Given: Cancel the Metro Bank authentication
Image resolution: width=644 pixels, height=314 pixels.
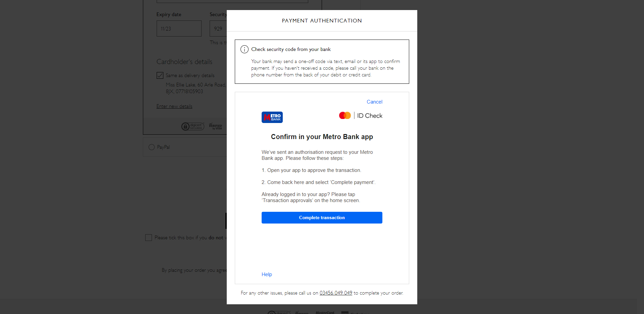Looking at the screenshot, I should (x=374, y=102).
